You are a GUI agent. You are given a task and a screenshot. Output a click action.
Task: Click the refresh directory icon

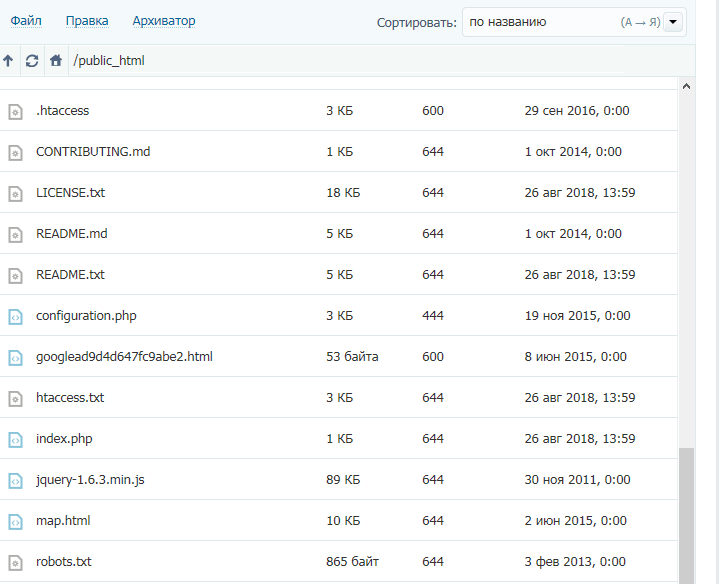pyautogui.click(x=32, y=61)
